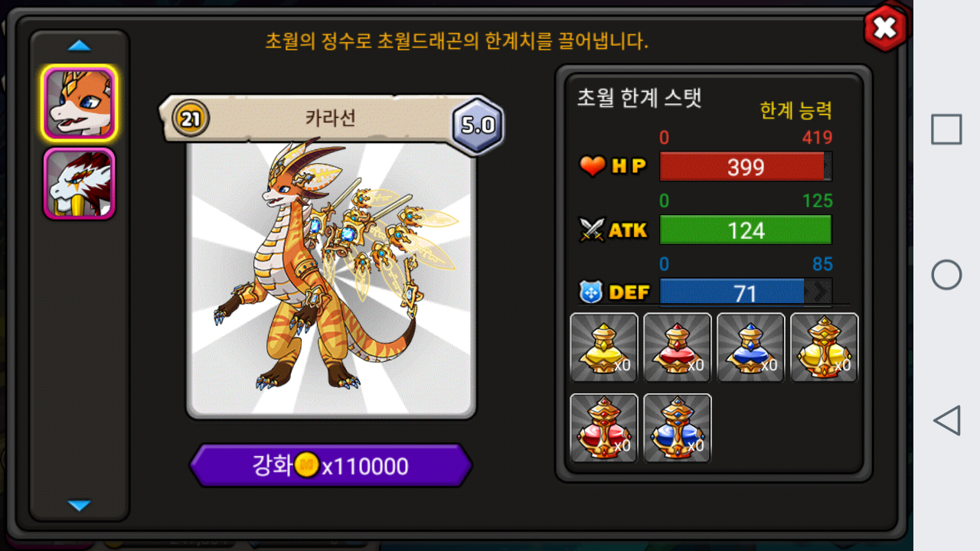This screenshot has height=551, width=980.
Task: Select the small yellow essence potion
Action: click(604, 347)
